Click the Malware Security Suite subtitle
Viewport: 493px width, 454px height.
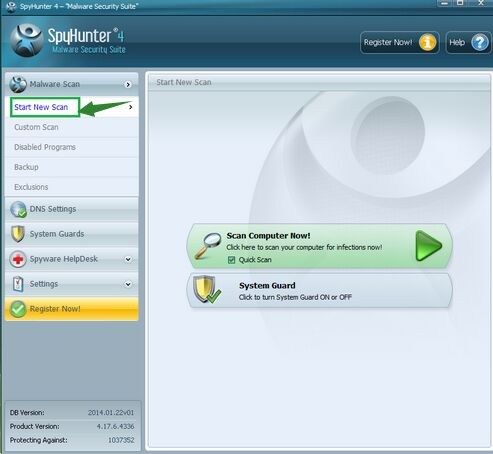click(89, 50)
